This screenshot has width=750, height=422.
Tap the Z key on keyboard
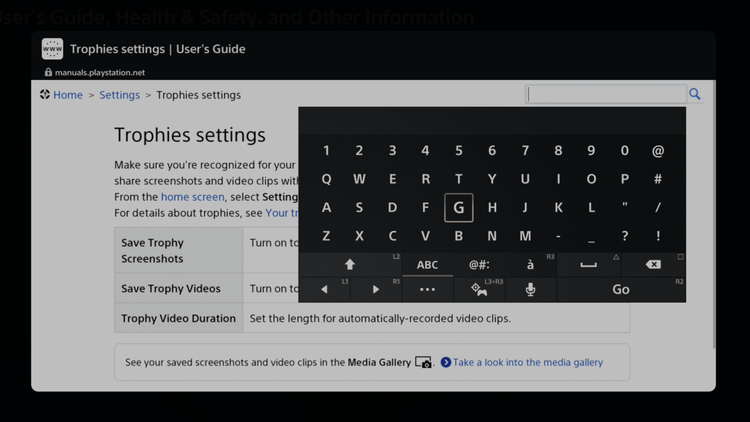point(326,236)
